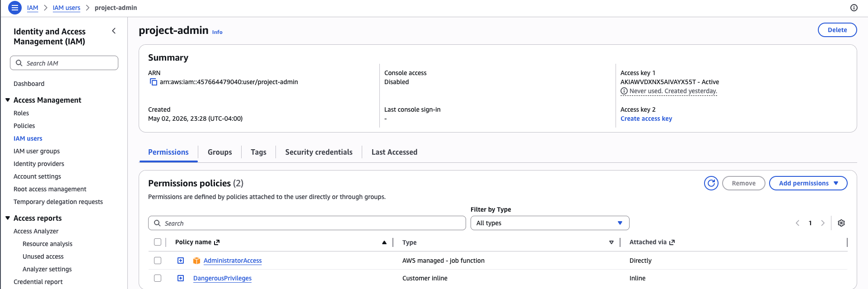Open the Security credentials tab
The height and width of the screenshot is (289, 868).
319,152
